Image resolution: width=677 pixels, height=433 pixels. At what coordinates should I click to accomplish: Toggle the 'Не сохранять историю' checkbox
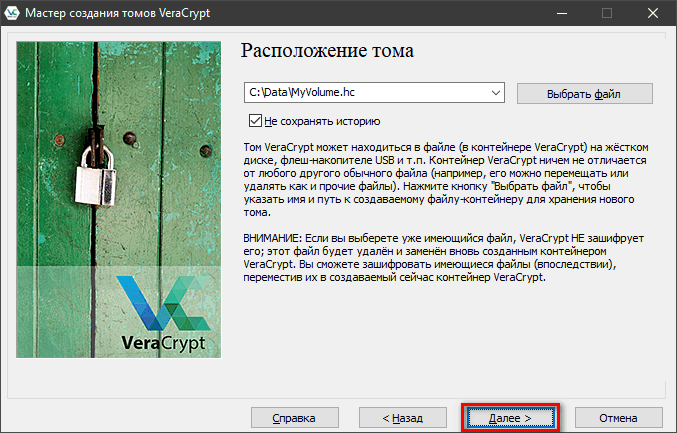[x=255, y=121]
